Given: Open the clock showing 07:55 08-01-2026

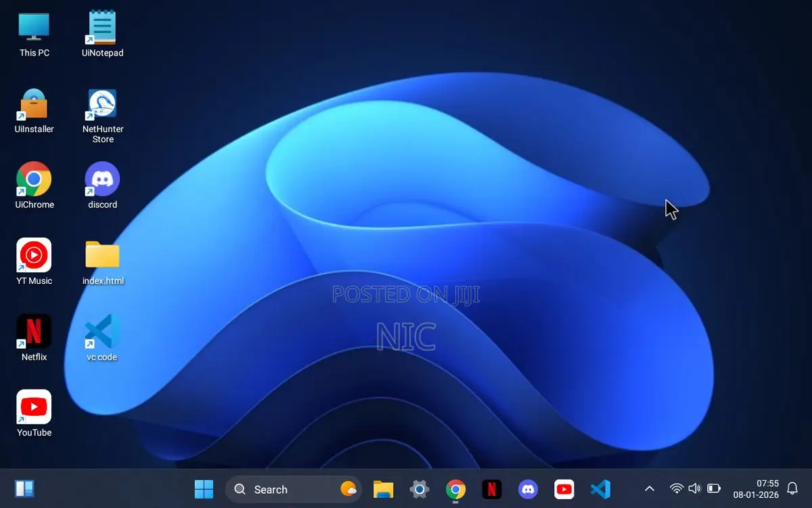Looking at the screenshot, I should pyautogui.click(x=756, y=489).
